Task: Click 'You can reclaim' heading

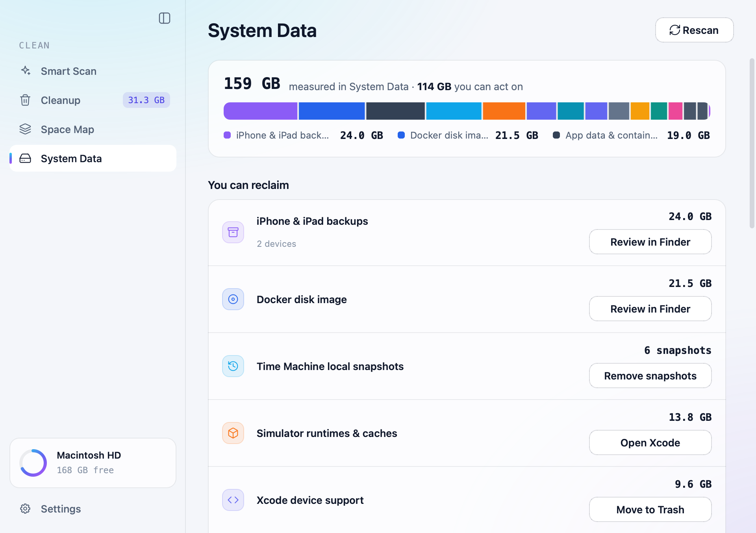Action: pos(248,185)
